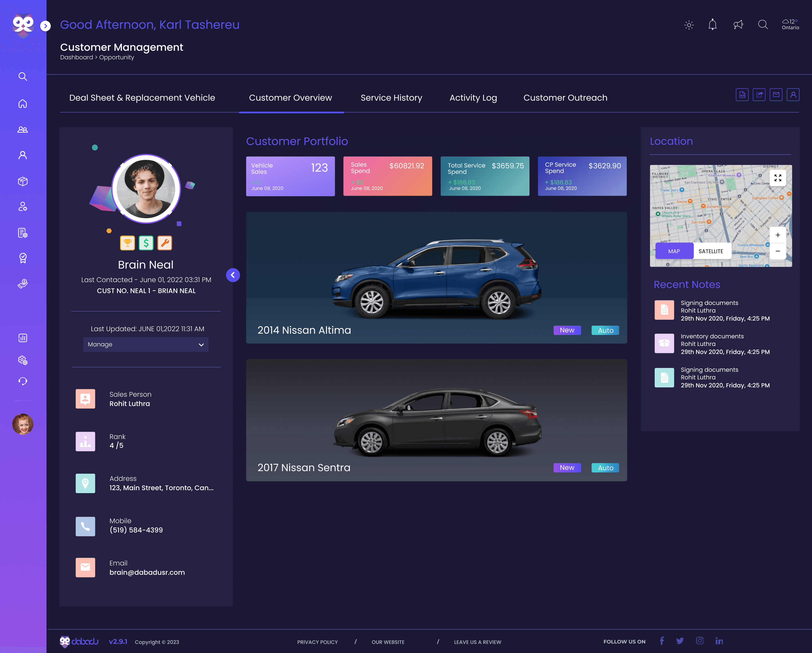Screen dimensions: 812x653
Task: Open the customers group icon in sidebar
Action: pos(23,129)
